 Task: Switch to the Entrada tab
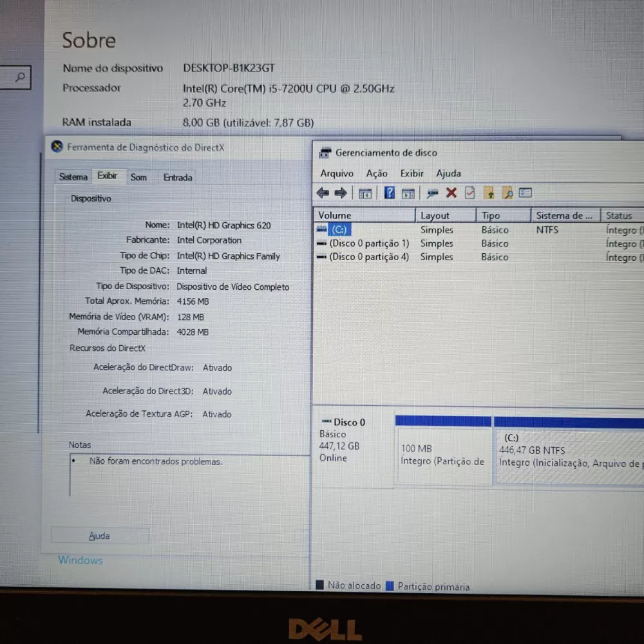coord(178,177)
